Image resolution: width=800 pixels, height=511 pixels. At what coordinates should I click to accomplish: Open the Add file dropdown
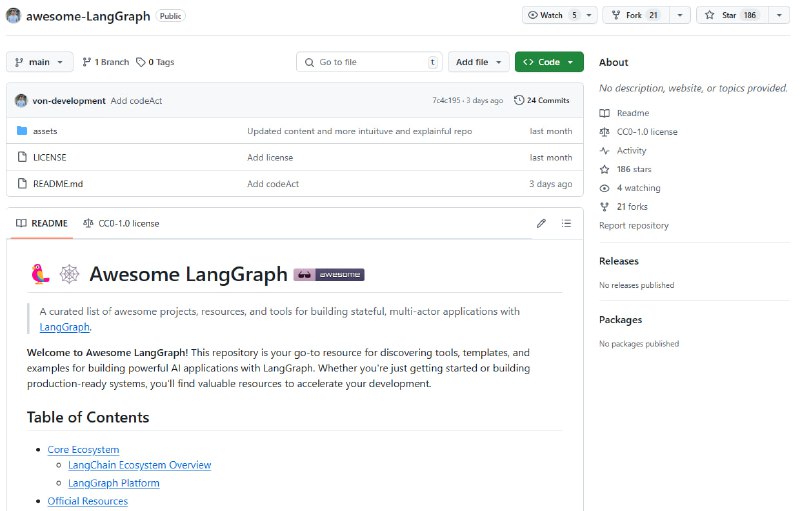479,62
